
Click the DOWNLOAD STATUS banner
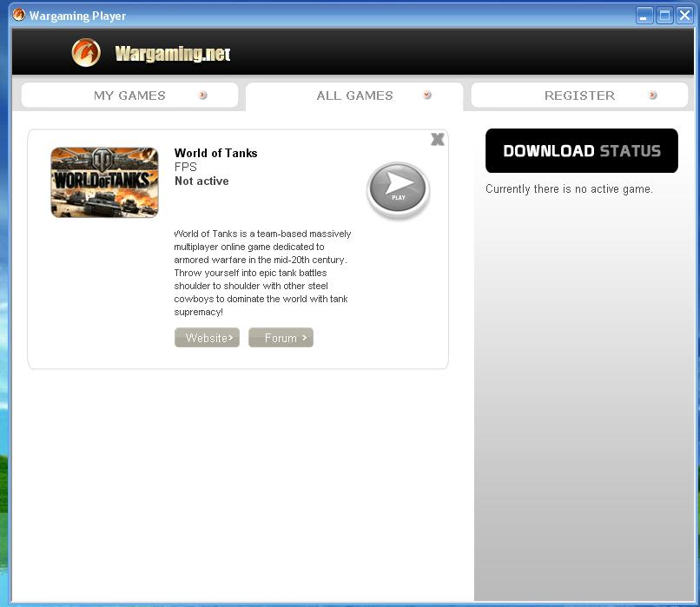tap(582, 151)
